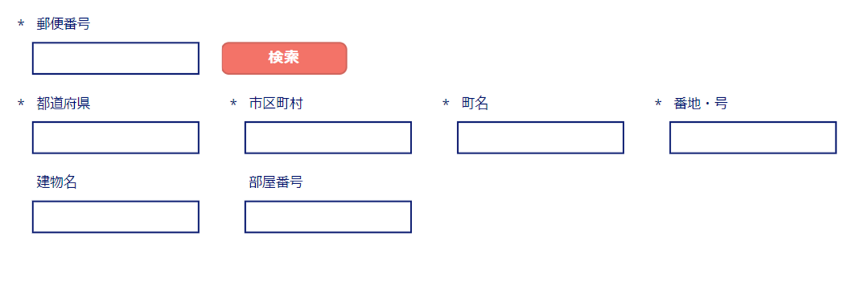Click the required asterisk beside 町名
The height and width of the screenshot is (302, 868).
tap(445, 104)
